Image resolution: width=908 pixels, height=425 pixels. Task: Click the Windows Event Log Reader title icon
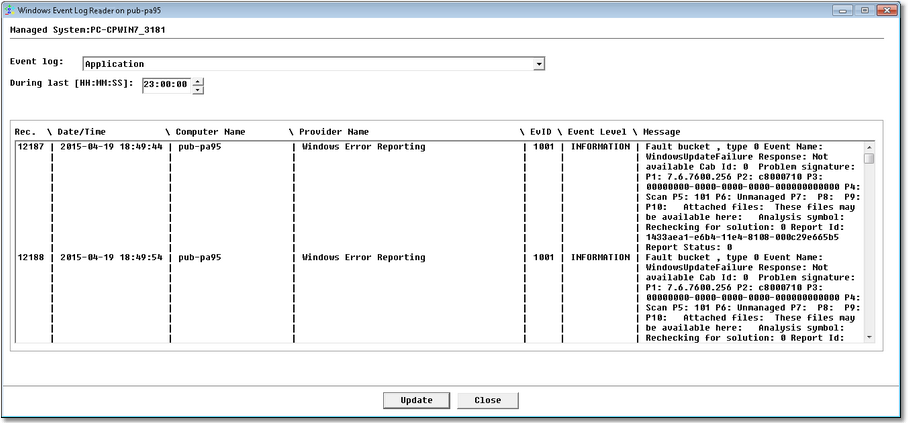[10, 9]
